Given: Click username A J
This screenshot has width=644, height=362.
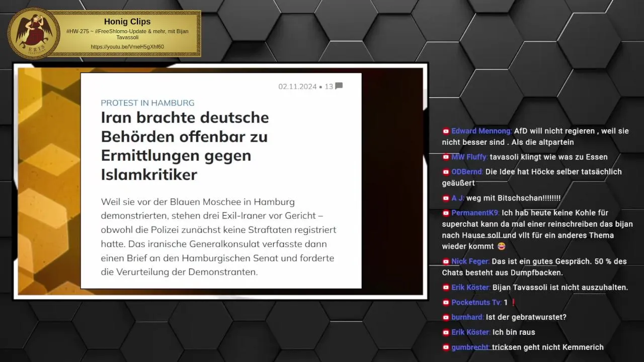Looking at the screenshot, I should [458, 198].
